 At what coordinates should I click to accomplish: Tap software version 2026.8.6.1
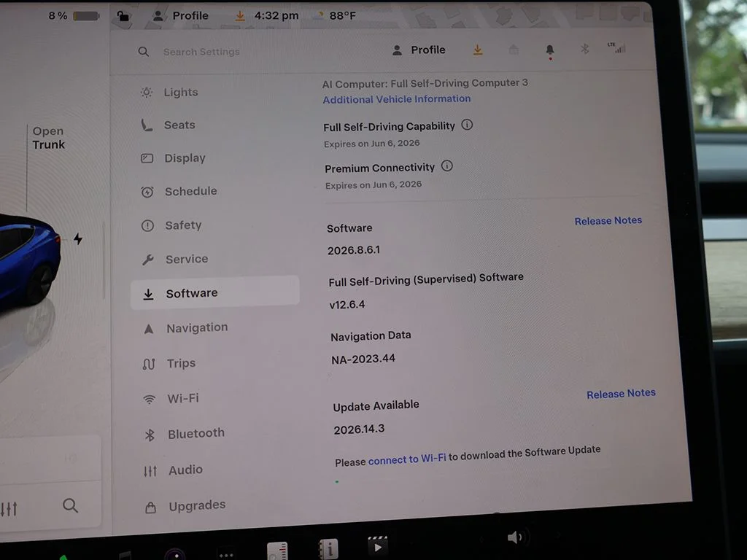coord(354,250)
